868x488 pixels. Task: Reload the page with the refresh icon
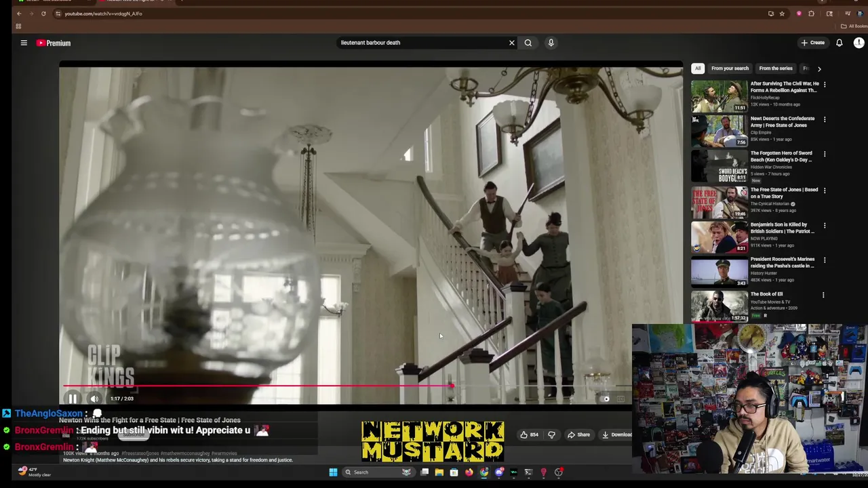click(x=43, y=14)
